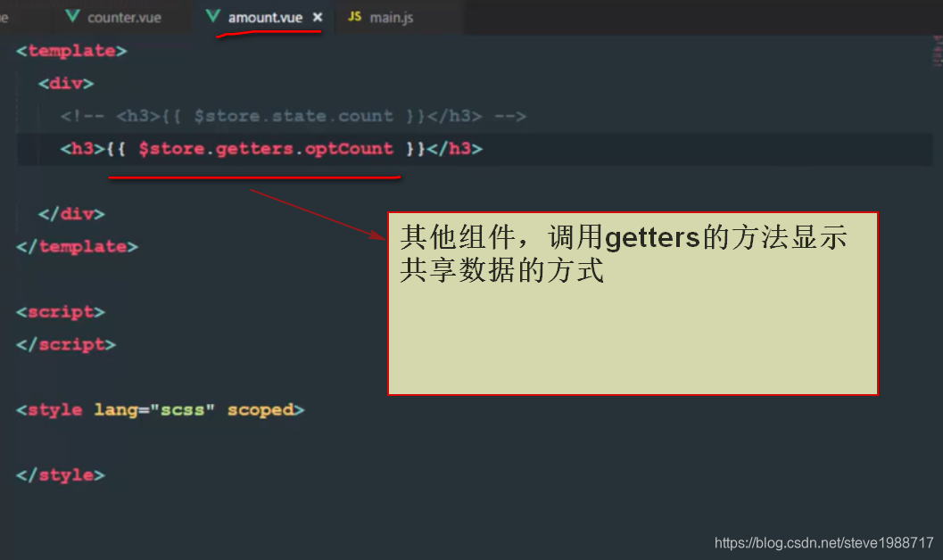Click the opening <script> tag
943x560 pixels.
pyautogui.click(x=61, y=312)
